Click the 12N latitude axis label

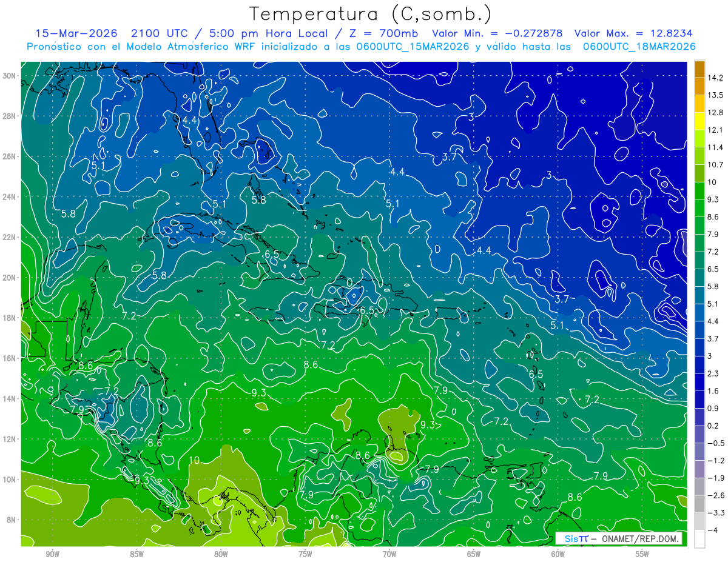[10, 439]
